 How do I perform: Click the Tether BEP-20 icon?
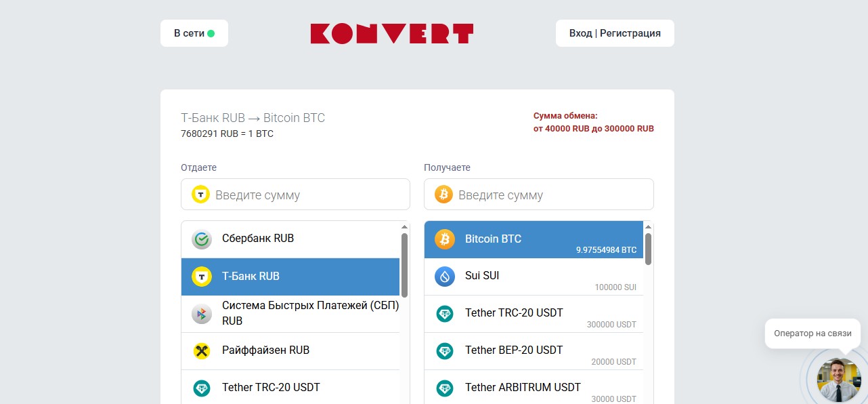click(x=445, y=351)
